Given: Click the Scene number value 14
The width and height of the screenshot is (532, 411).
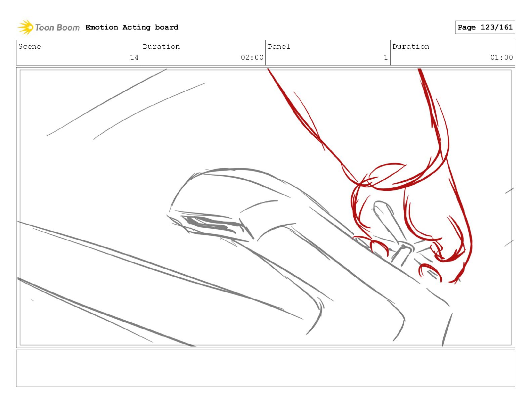Looking at the screenshot, I should 134,57.
